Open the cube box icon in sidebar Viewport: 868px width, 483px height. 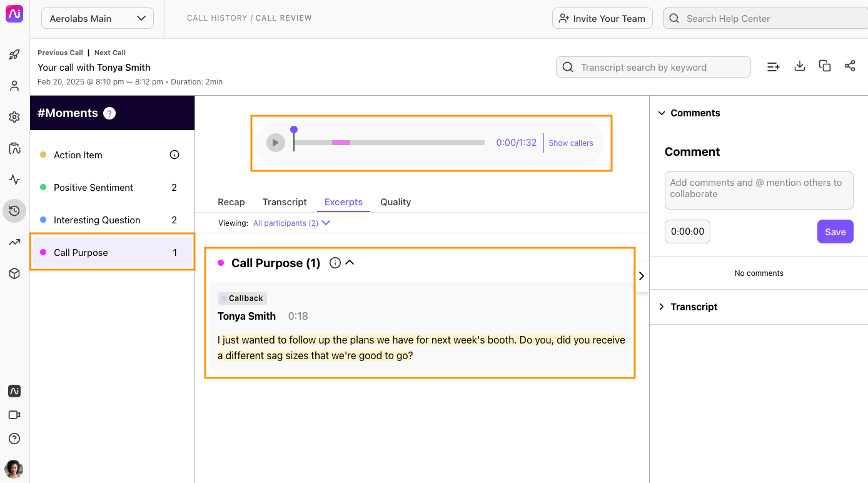14,273
